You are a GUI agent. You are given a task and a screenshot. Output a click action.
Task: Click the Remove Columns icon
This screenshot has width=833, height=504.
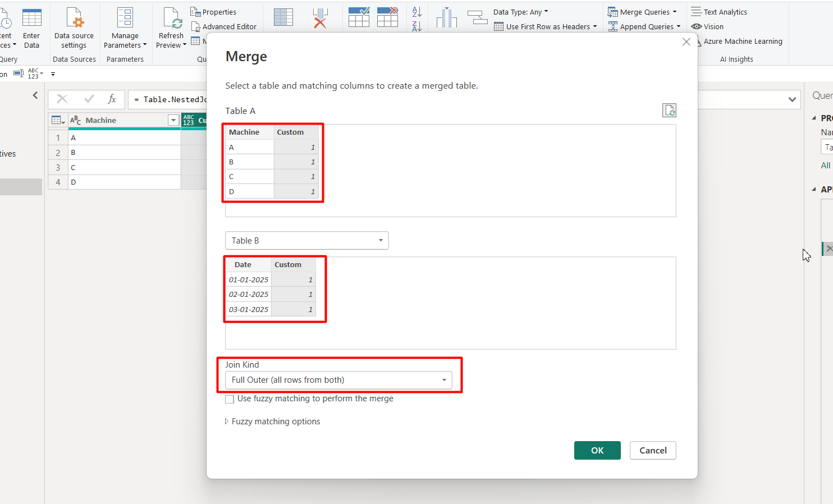click(320, 17)
